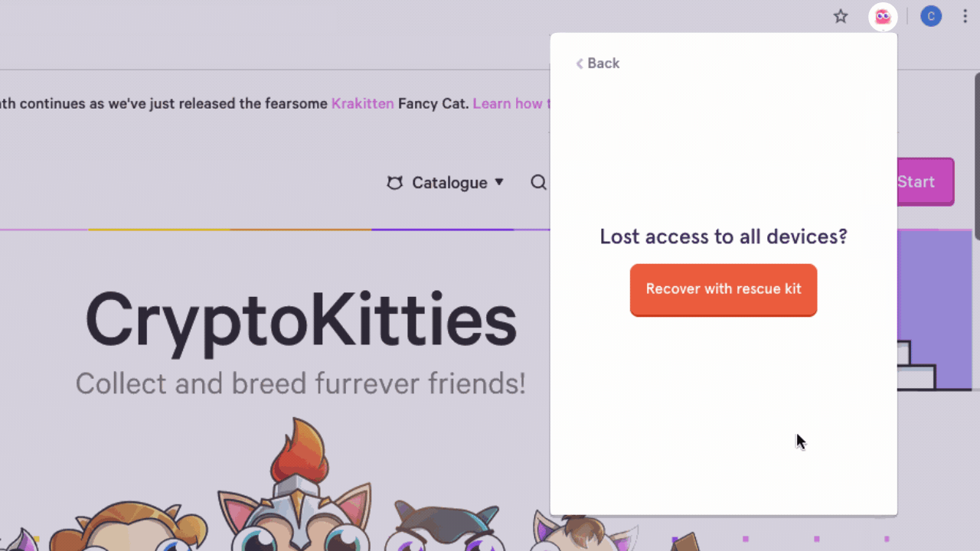Click Recover with rescue kit
Image resolution: width=980 pixels, height=551 pixels.
724,290
